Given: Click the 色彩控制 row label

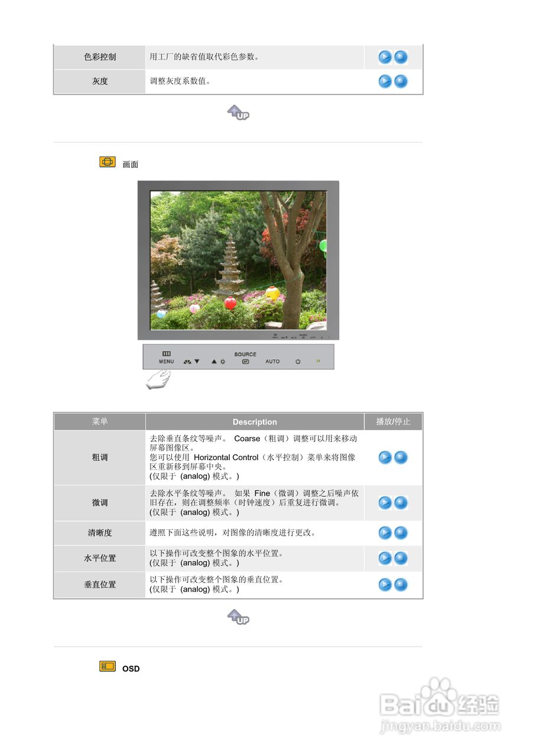Looking at the screenshot, I should pos(100,57).
